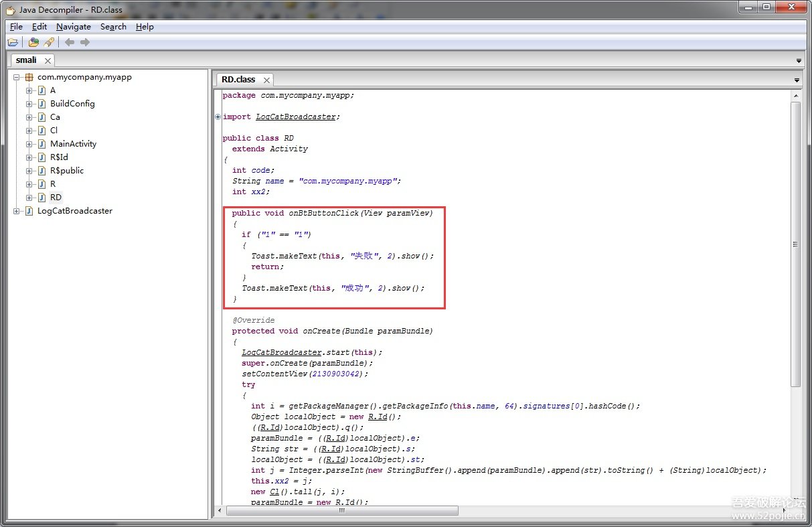Click the Backward arrow toolbar icon

click(70, 42)
